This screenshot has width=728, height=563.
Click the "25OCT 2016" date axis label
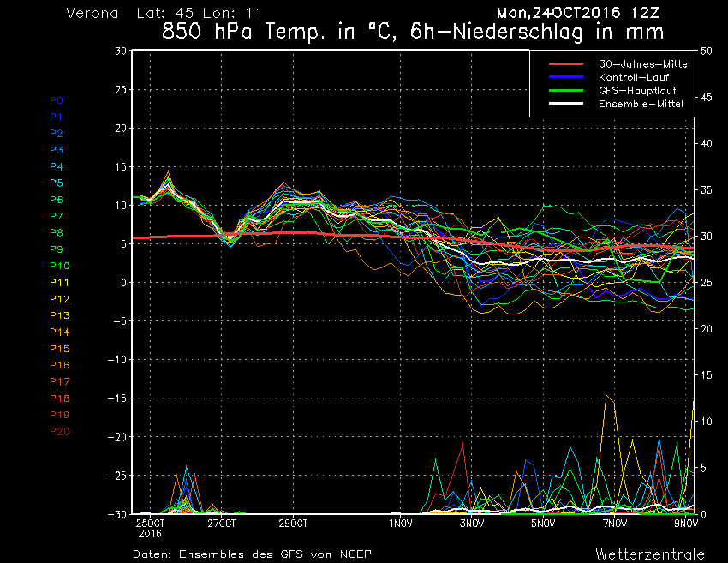150,528
